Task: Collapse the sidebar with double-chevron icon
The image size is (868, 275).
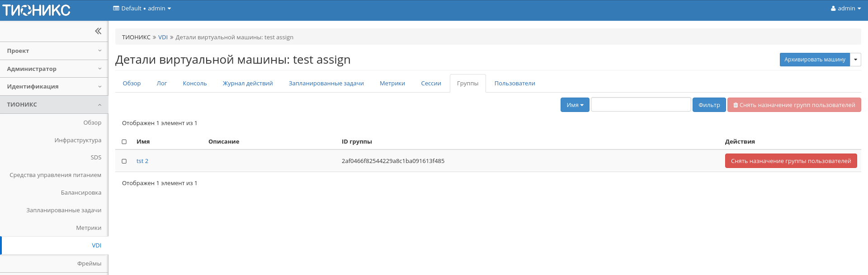Action: [98, 31]
